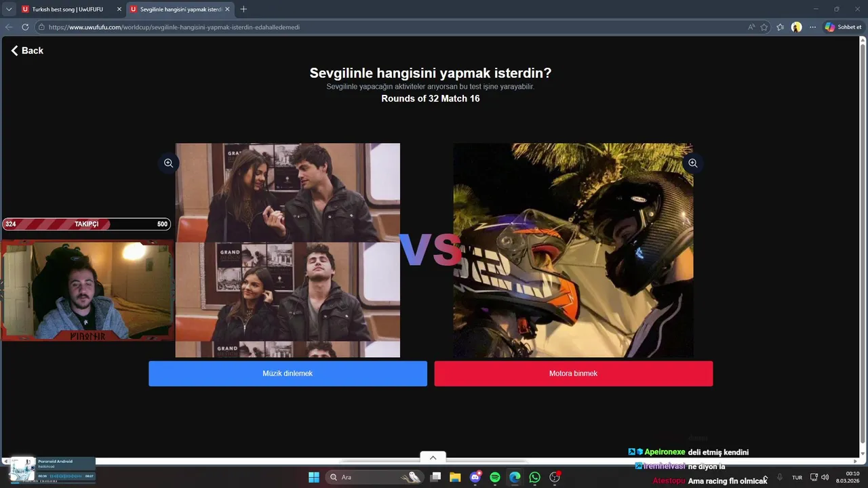This screenshot has height=488, width=868.
Task: Expand the bottom panel chevron
Action: (x=433, y=457)
